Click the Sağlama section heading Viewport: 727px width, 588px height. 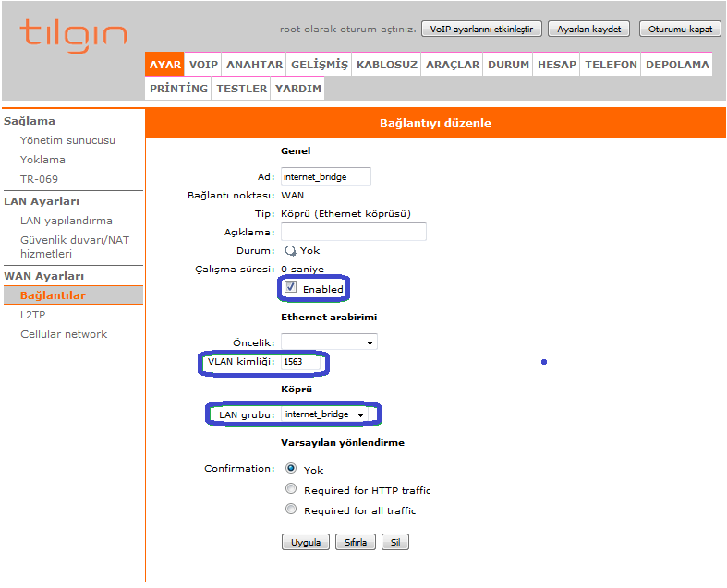pos(30,121)
